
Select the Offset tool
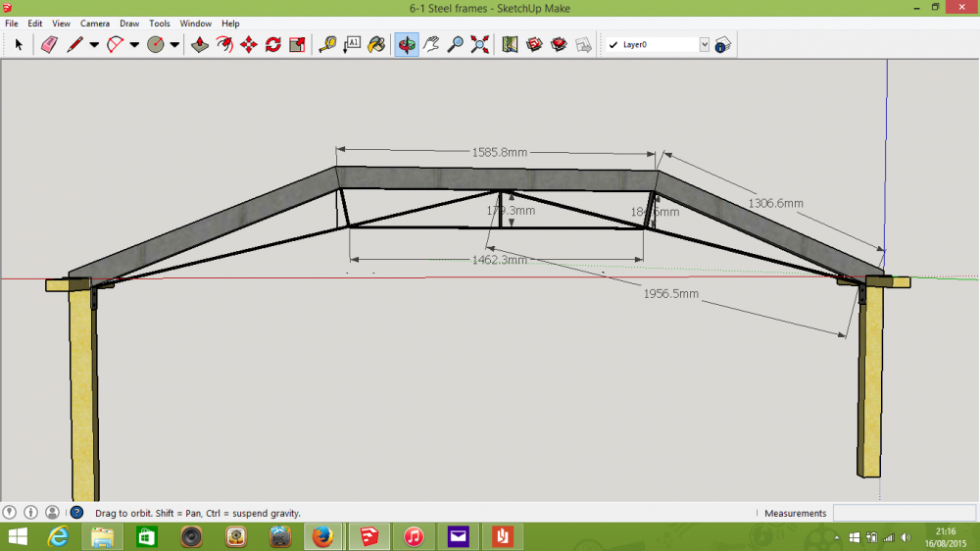[x=224, y=44]
